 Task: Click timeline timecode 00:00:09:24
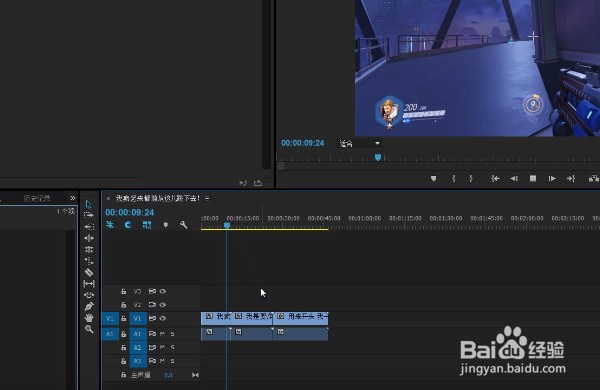coord(130,212)
